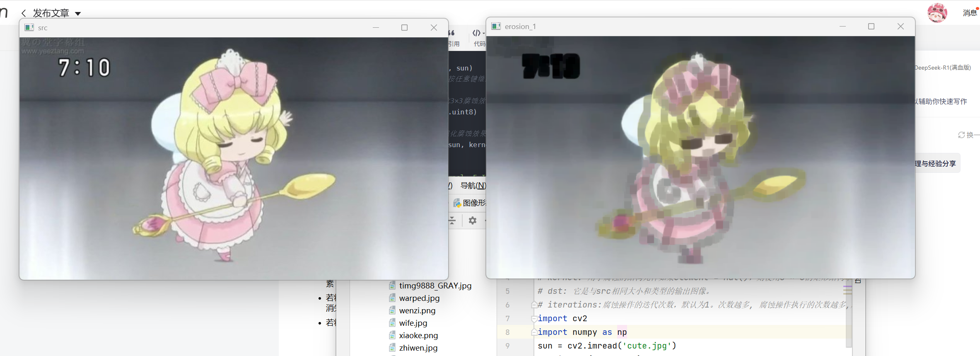Click the image file icon of xiaoke.png

pos(392,335)
